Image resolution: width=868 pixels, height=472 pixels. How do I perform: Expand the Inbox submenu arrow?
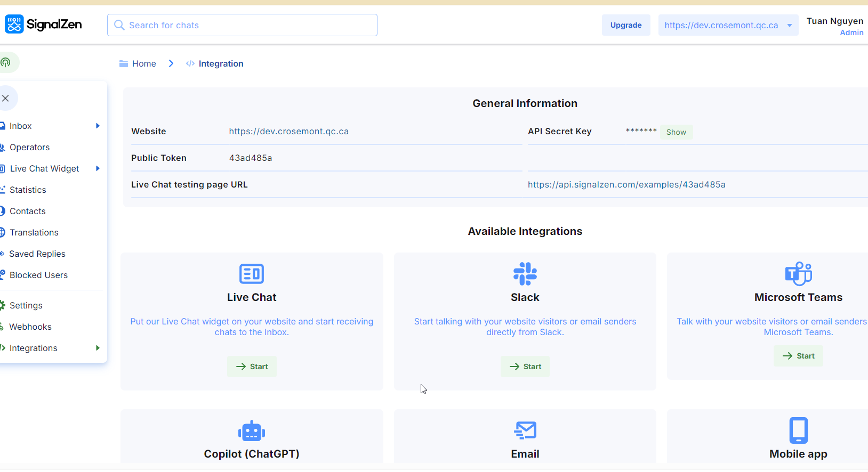pyautogui.click(x=98, y=126)
